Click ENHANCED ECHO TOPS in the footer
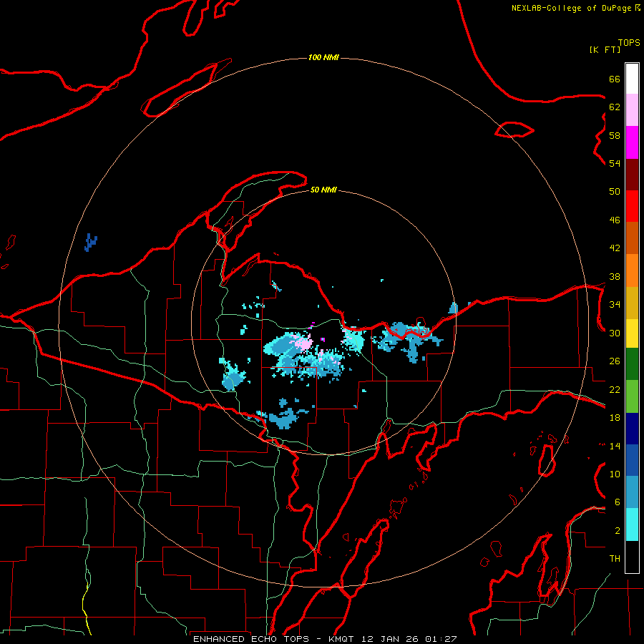This screenshot has height=644, width=644. pyautogui.click(x=251, y=639)
